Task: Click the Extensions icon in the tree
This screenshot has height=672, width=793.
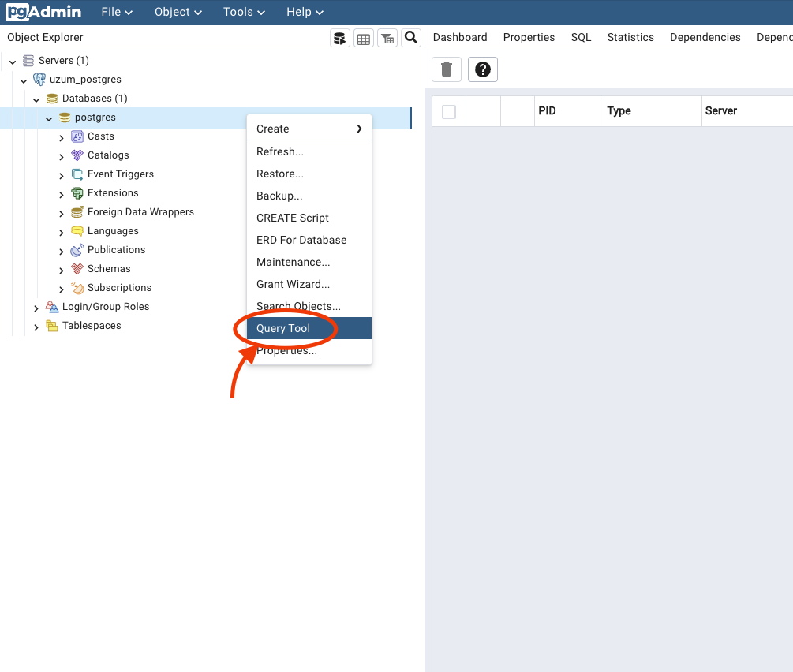Action: click(x=77, y=193)
